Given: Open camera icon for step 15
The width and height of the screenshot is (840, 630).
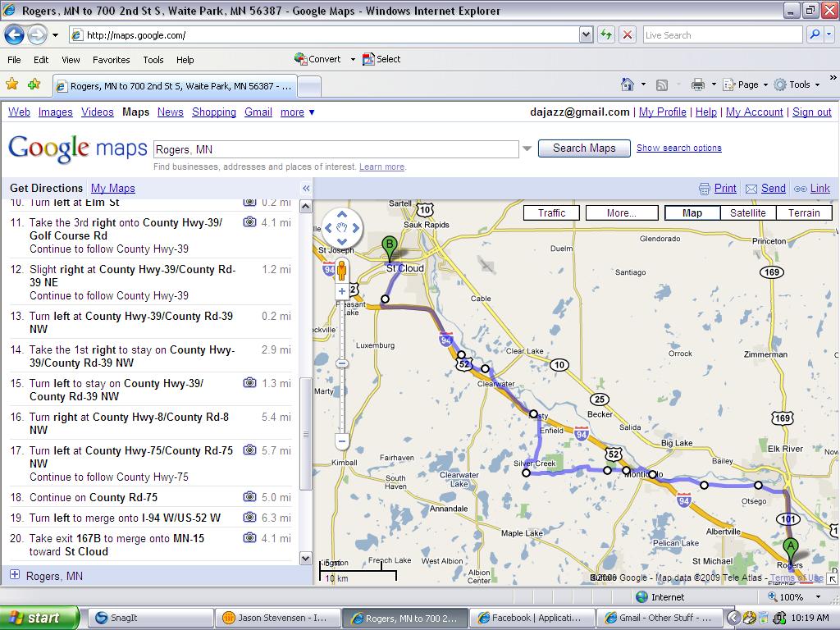Looking at the screenshot, I should 249,382.
